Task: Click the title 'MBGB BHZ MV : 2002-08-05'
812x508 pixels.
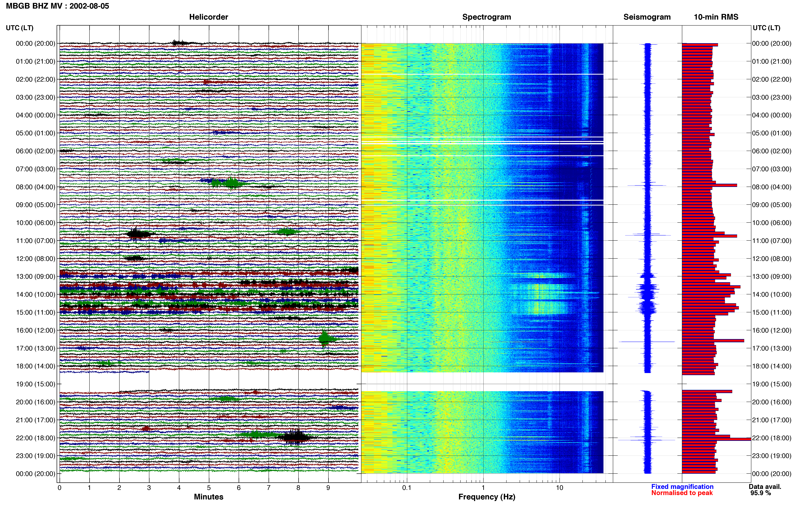Action: point(57,6)
